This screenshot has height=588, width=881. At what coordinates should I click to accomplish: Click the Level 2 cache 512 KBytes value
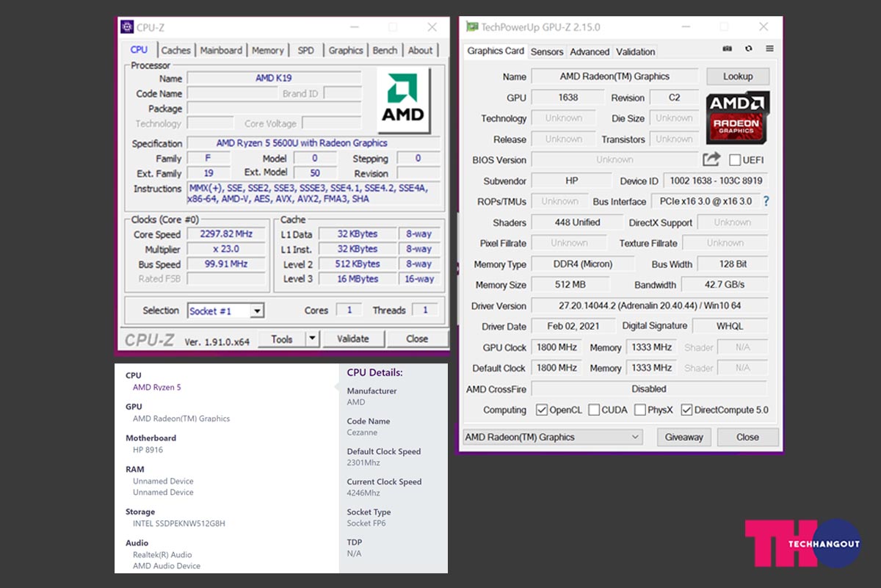coord(358,264)
